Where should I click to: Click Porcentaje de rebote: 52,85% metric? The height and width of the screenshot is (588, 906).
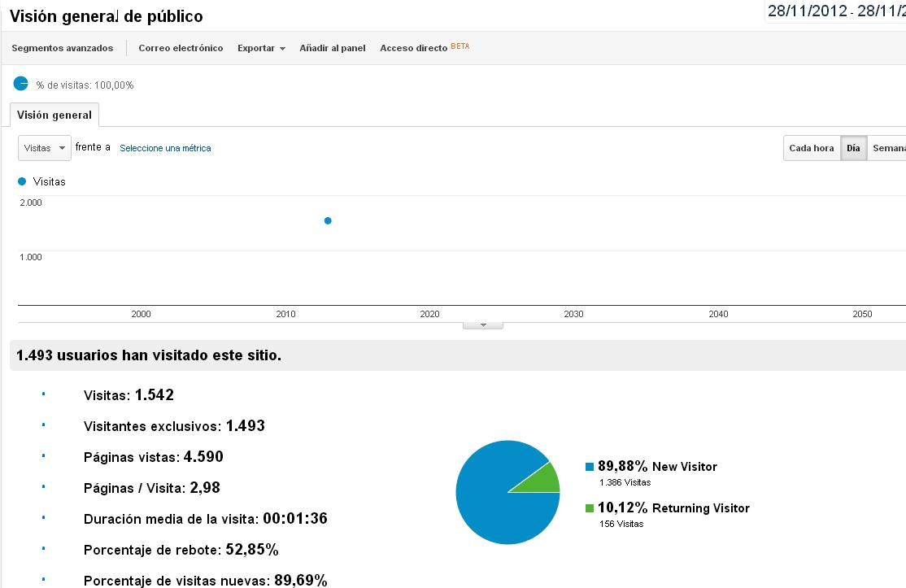pyautogui.click(x=181, y=550)
